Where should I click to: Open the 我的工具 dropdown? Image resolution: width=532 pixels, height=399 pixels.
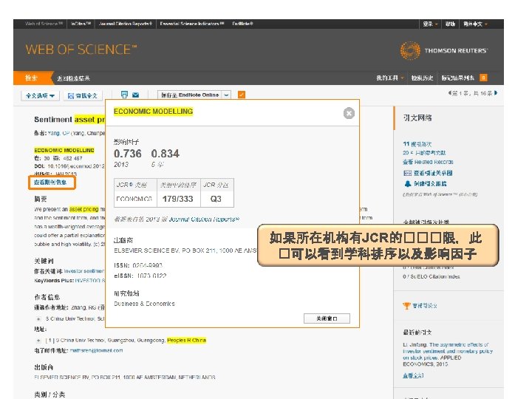(x=390, y=78)
